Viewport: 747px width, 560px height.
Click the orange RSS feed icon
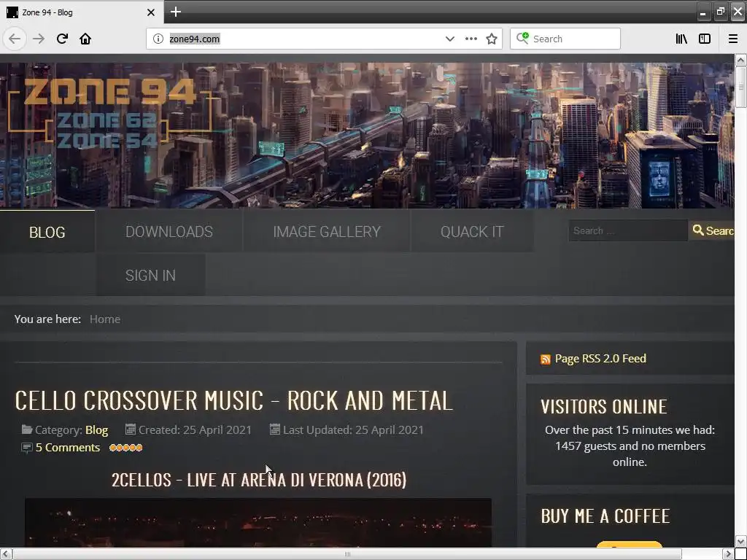coord(546,359)
